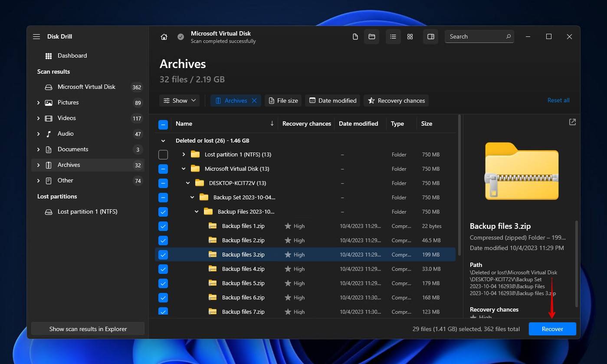Uncheck Backup files 1.zip checkbox

pyautogui.click(x=163, y=226)
